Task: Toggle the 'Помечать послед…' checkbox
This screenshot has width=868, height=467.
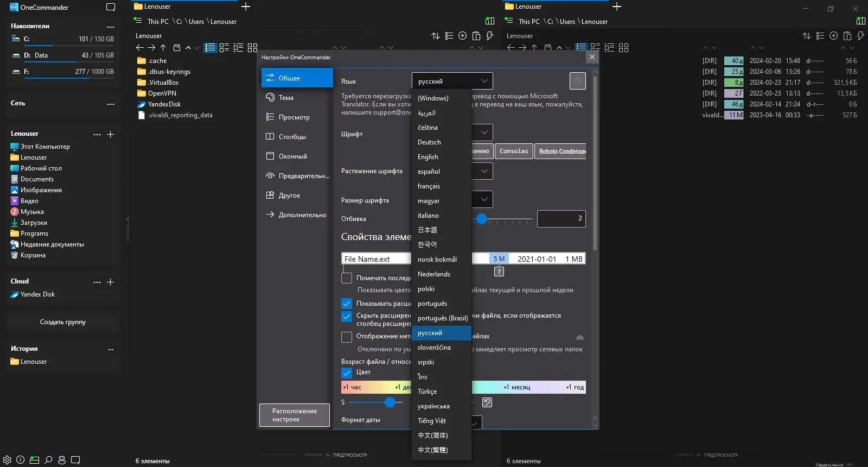Action: (x=347, y=278)
